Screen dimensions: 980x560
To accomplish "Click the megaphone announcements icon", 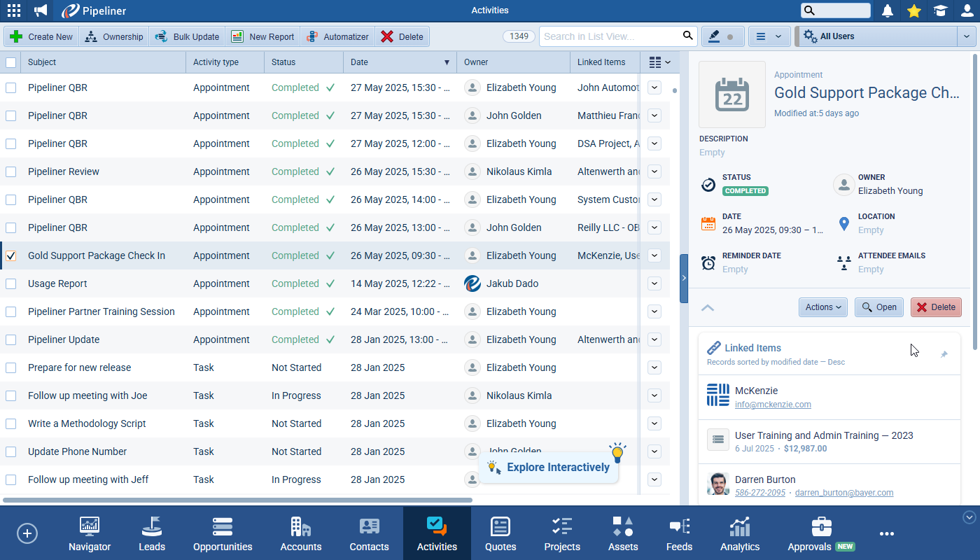I will click(x=41, y=10).
